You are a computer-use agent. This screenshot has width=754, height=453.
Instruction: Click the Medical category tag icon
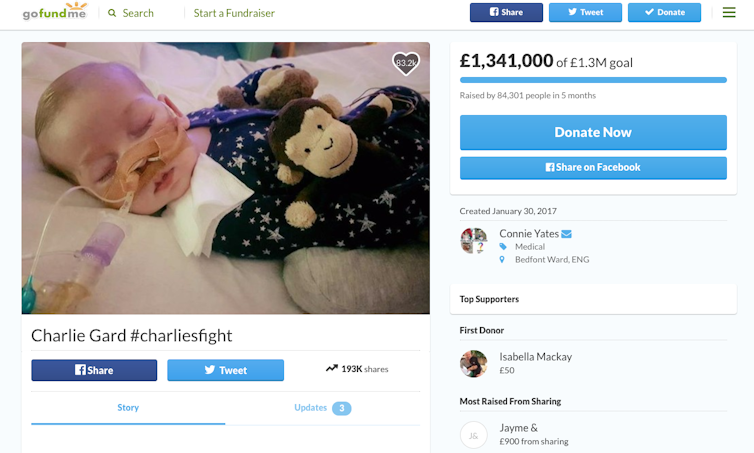(x=503, y=247)
